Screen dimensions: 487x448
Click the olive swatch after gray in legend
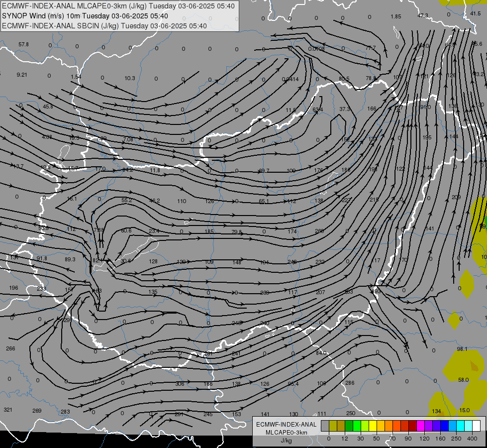point(333,426)
